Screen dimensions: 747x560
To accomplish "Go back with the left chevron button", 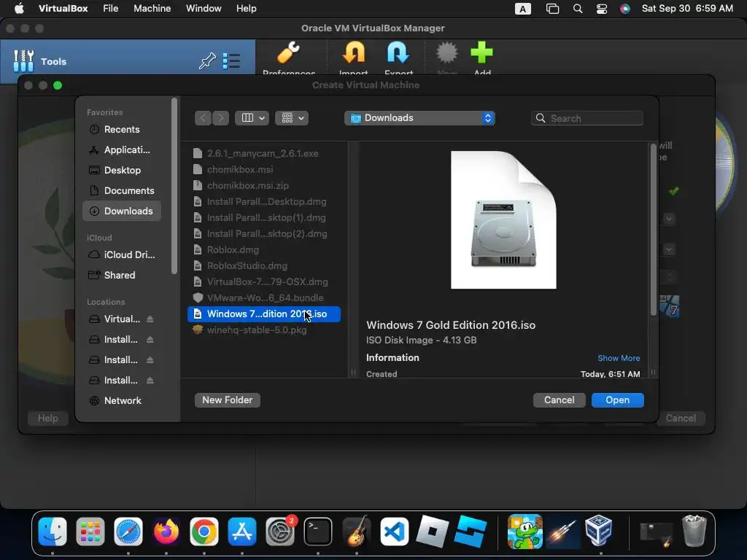I will (204, 118).
